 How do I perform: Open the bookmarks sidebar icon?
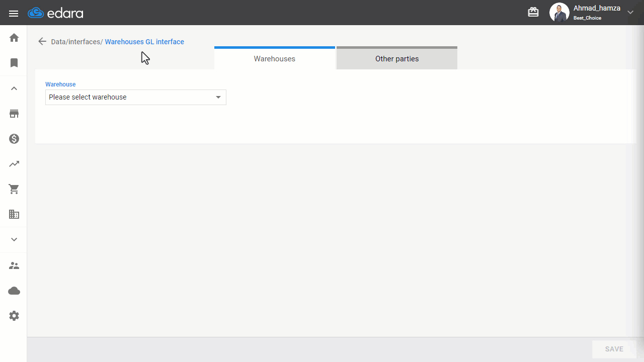pos(14,63)
